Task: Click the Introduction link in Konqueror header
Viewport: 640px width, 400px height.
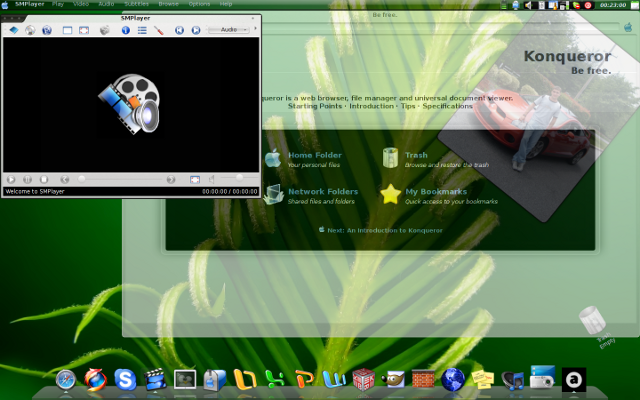Action: [x=371, y=106]
